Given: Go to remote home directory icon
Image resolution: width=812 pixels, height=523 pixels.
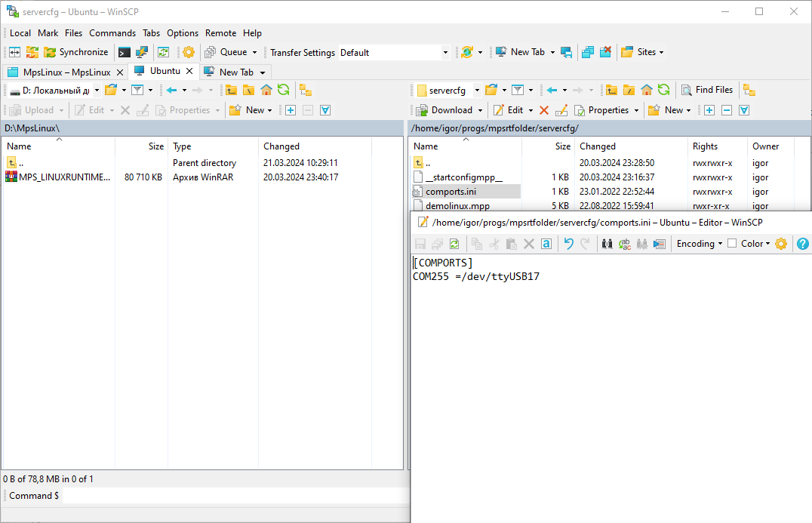Looking at the screenshot, I should click(646, 91).
